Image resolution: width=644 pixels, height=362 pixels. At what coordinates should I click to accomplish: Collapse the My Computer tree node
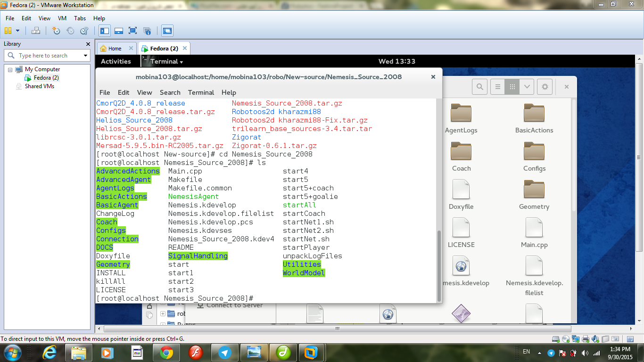[x=10, y=69]
